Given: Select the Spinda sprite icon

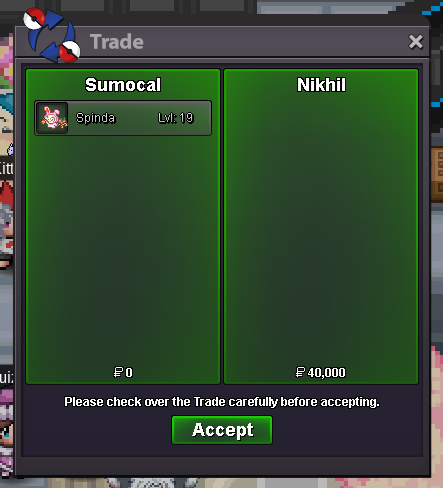Looking at the screenshot, I should pos(52,118).
